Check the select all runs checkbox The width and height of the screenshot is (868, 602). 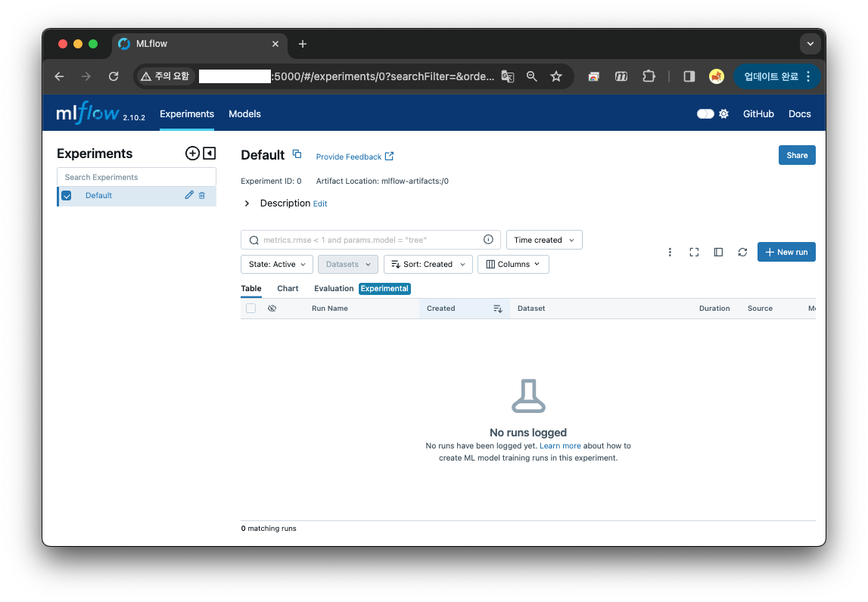coord(250,309)
